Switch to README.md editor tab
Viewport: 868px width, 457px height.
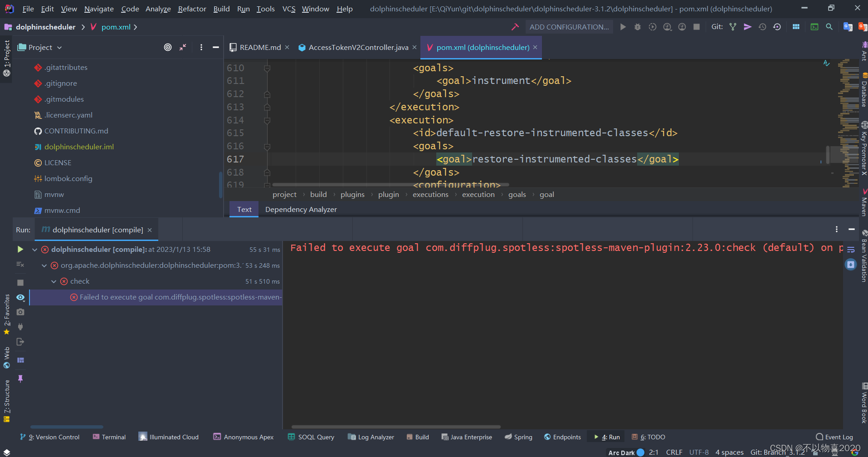click(x=260, y=47)
